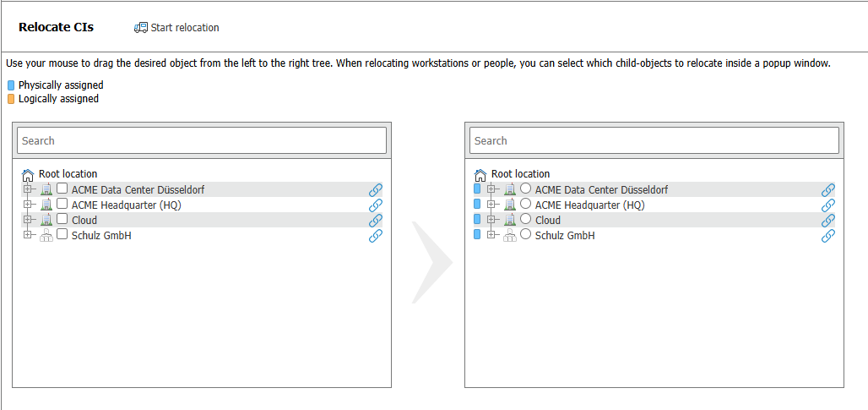Click link icon for Cloud in left tree

click(376, 221)
